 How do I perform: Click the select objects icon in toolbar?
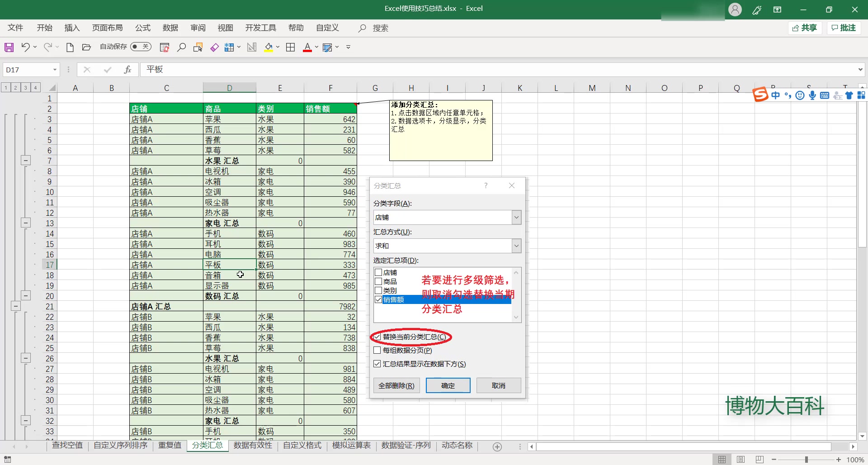click(x=198, y=47)
